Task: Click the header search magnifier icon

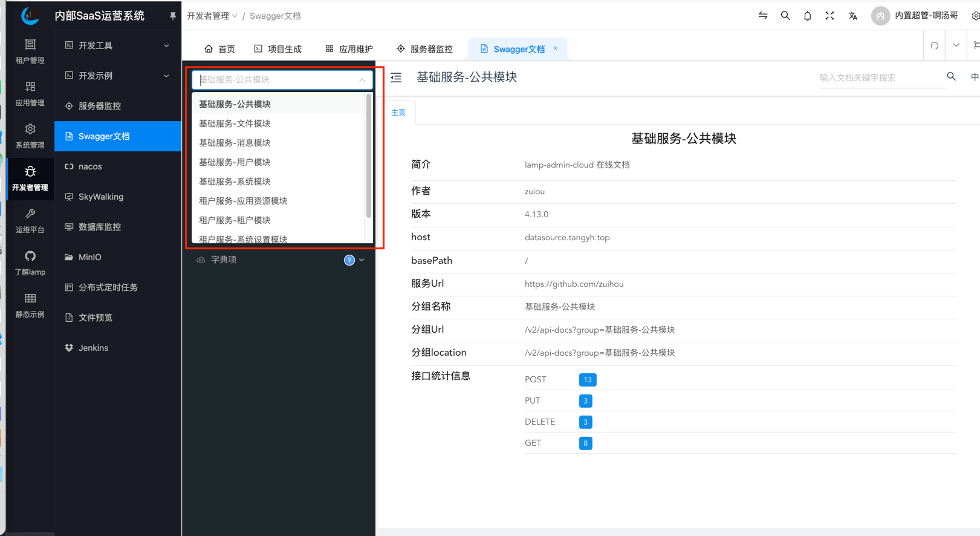Action: [x=785, y=16]
